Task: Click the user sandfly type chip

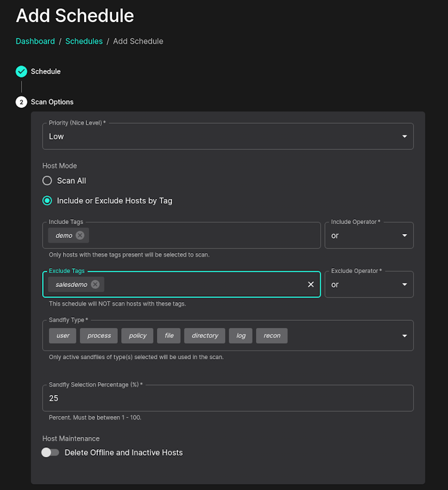Action: [x=62, y=335]
